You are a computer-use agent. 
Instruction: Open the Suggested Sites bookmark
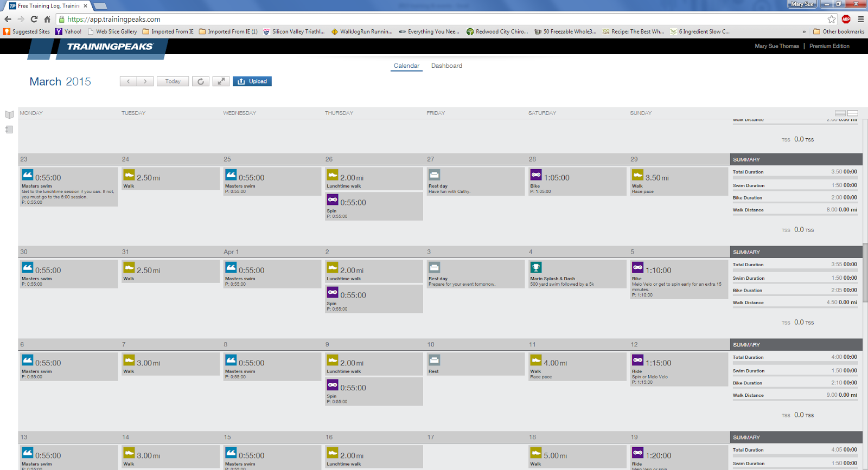(x=27, y=32)
